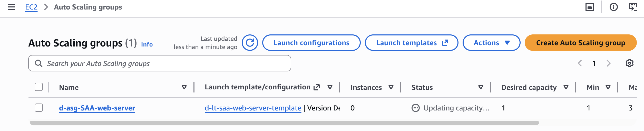Toggle the split panel icon in header
Screen dimensions: 644x131
[x=589, y=7]
